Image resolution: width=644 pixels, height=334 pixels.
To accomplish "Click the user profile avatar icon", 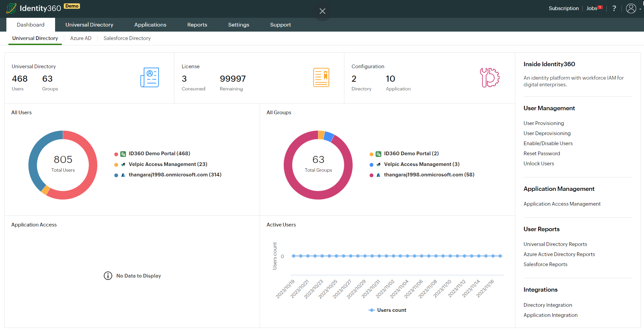I will pyautogui.click(x=630, y=8).
